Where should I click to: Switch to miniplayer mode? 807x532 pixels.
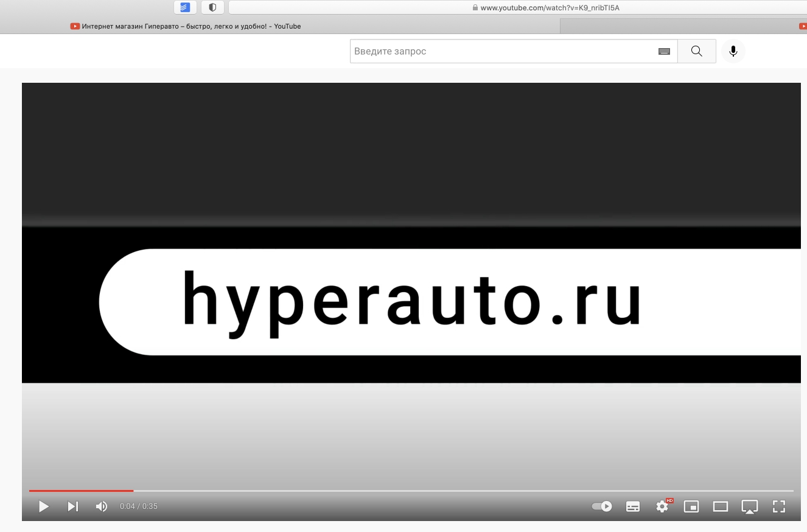pos(691,506)
